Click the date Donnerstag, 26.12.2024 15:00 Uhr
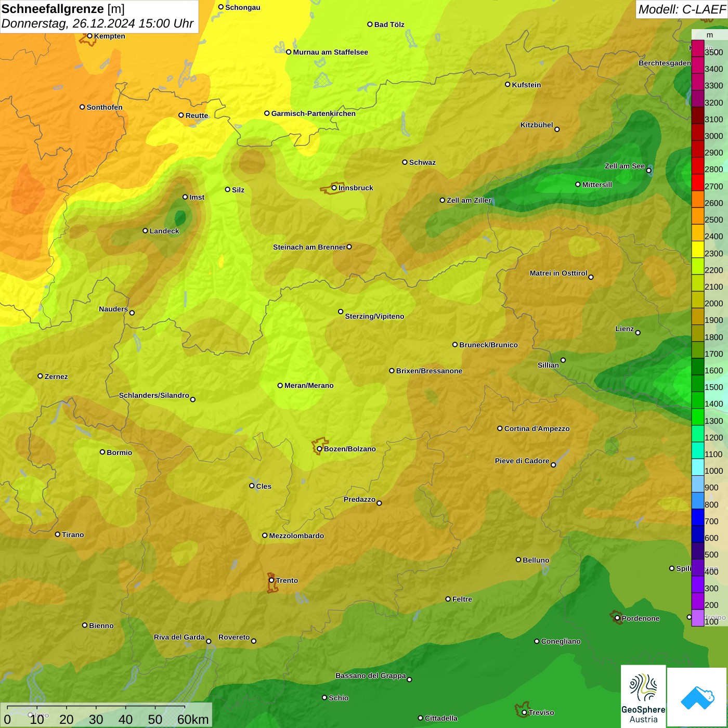The width and height of the screenshot is (728, 728). (97, 24)
